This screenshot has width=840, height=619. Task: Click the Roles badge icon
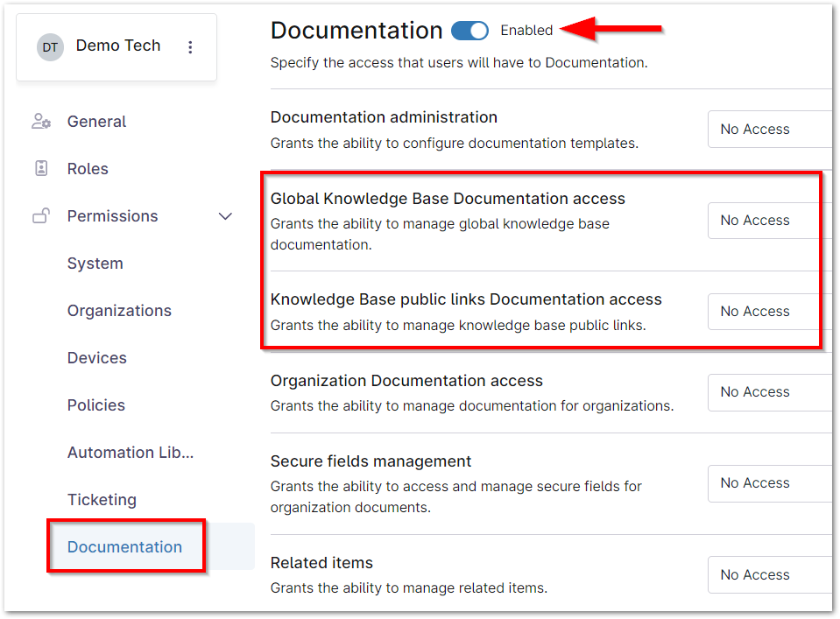coord(41,169)
